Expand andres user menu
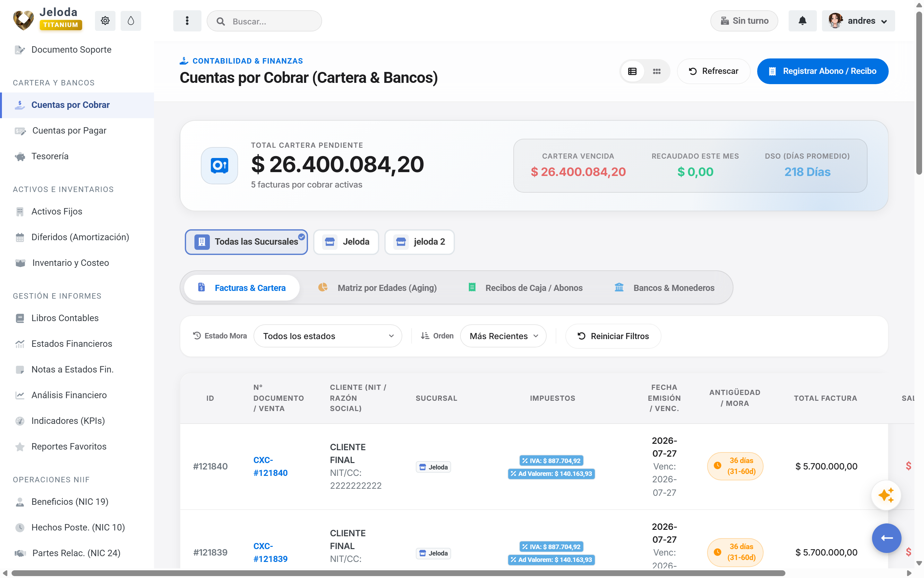 [x=858, y=21]
